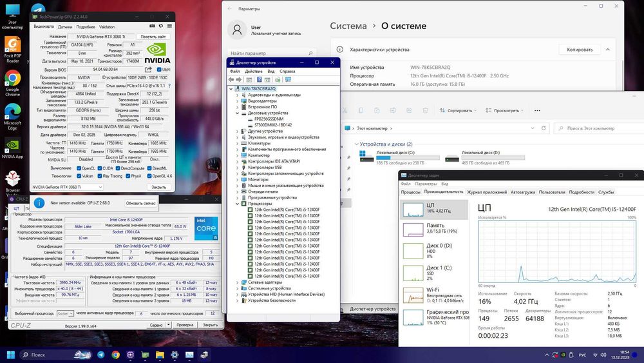Click the bus interface question mark icon
Viewport: 644px width, 363px height.
(x=170, y=85)
